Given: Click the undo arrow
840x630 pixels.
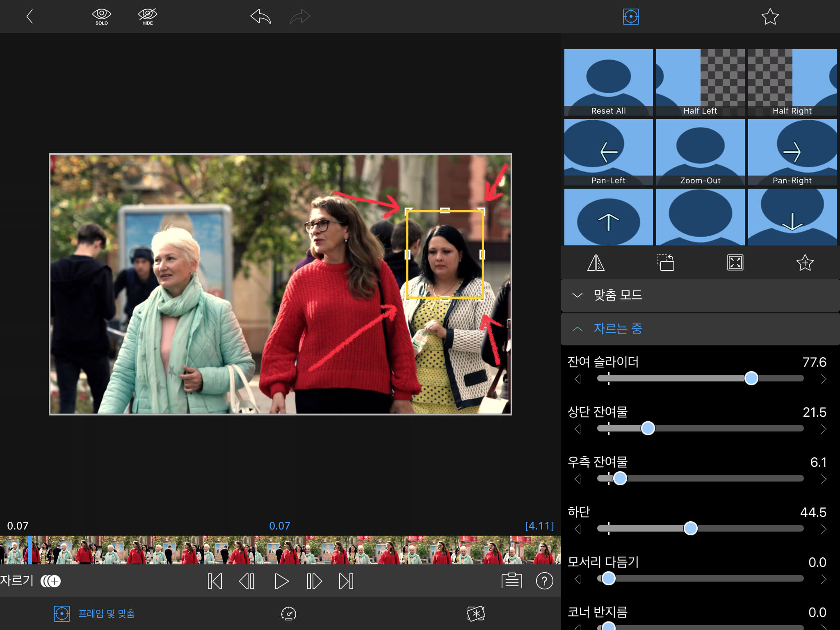Looking at the screenshot, I should point(261,17).
